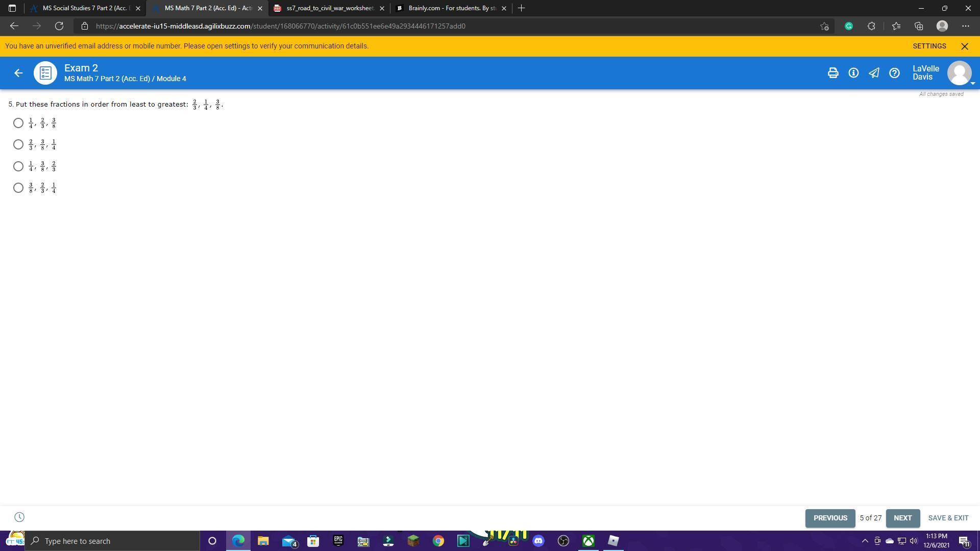This screenshot has width=980, height=551.
Task: Open the help question mark icon
Action: pos(894,73)
